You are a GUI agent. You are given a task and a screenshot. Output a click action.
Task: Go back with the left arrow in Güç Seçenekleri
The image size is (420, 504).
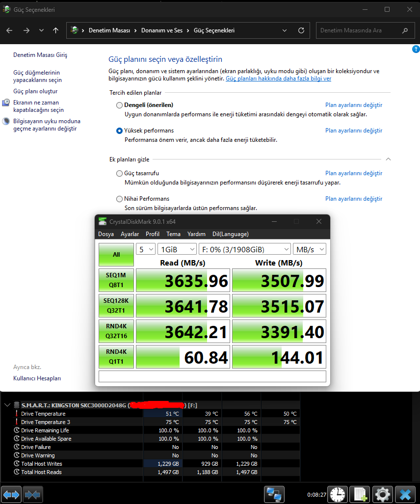9,30
